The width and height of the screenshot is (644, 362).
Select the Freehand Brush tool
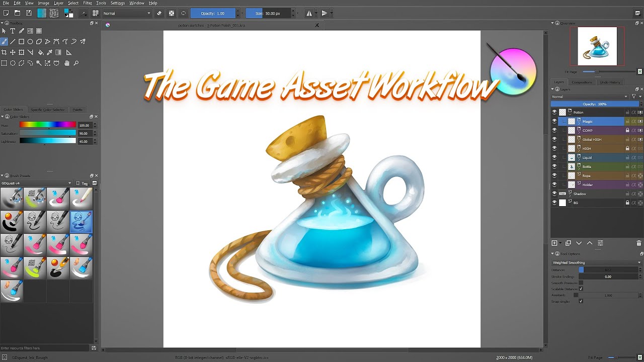click(x=4, y=41)
